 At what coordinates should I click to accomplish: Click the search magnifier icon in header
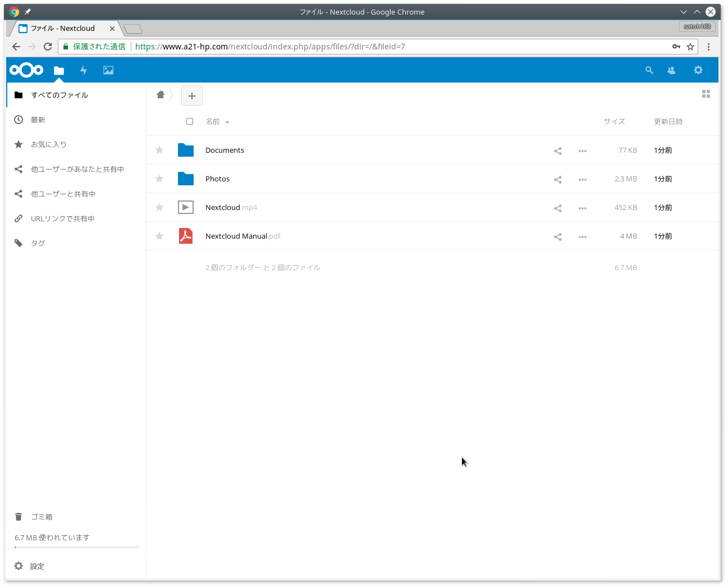649,70
